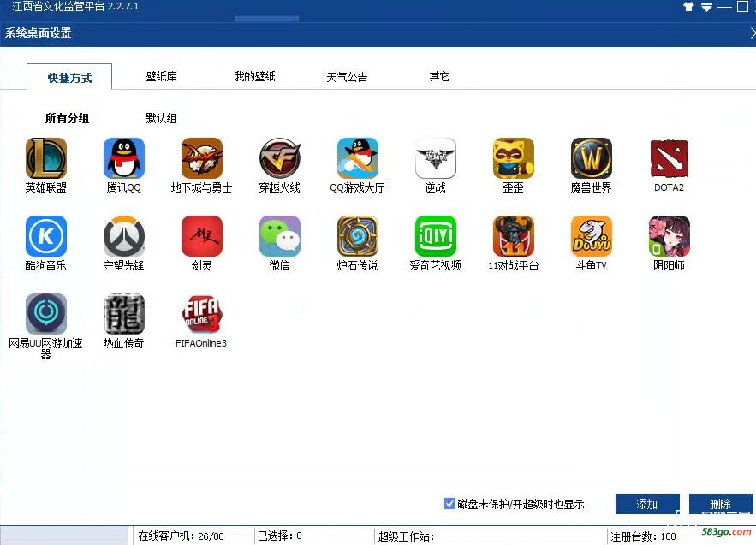Viewport: 756px width, 545px height.
Task: Choose the 穿越火线 shortcut icon
Action: [x=280, y=158]
